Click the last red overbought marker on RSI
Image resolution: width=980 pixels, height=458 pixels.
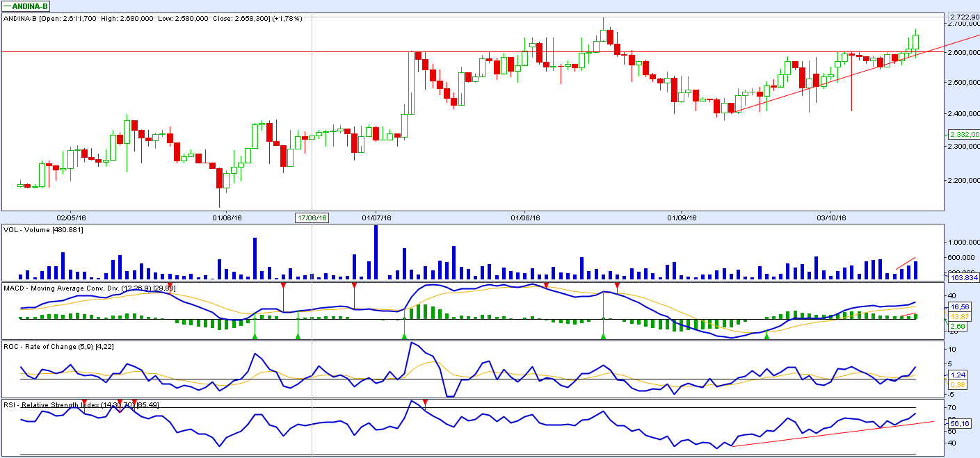(x=425, y=402)
